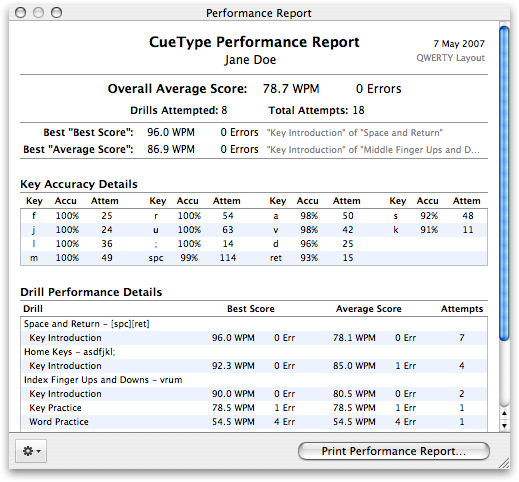
Task: Select the Space and Return drill group
Action: 254,324
